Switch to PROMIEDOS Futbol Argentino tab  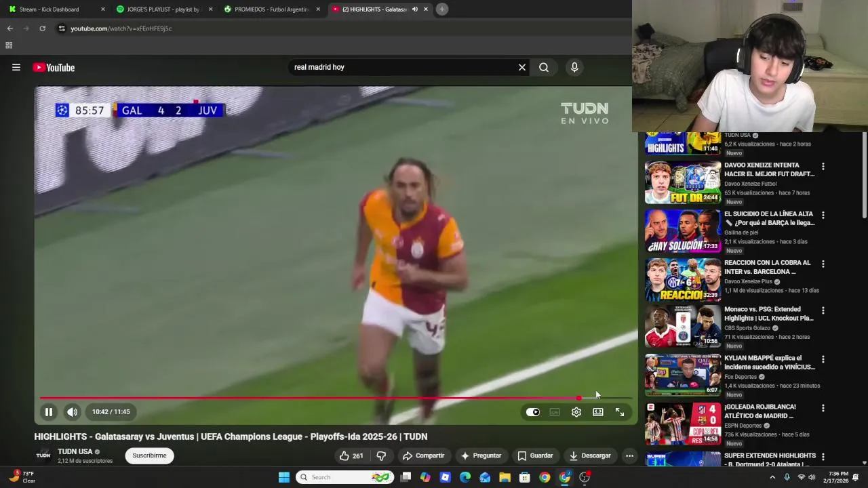pyautogui.click(x=271, y=9)
